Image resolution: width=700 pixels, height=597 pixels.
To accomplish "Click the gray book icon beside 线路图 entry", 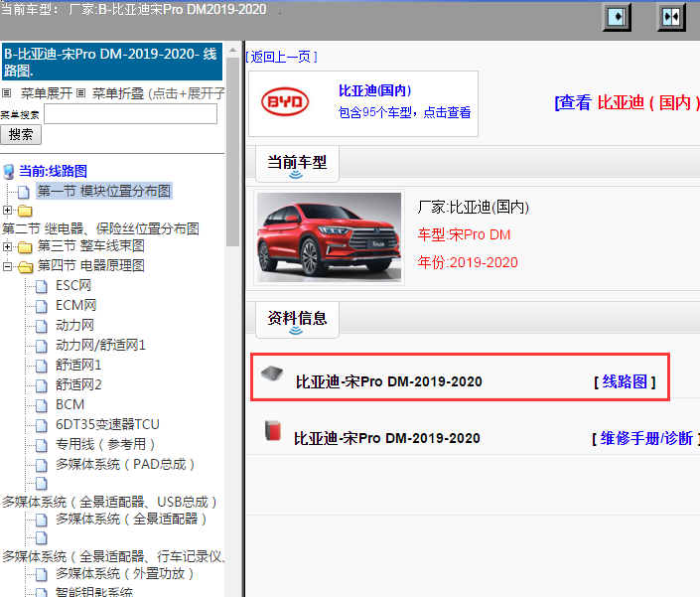I will tap(272, 373).
